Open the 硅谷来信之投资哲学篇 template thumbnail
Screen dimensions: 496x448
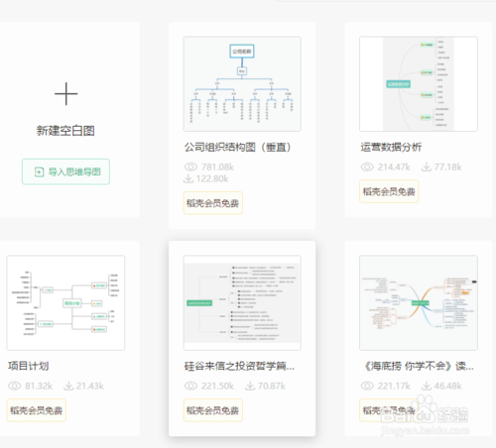point(242,302)
